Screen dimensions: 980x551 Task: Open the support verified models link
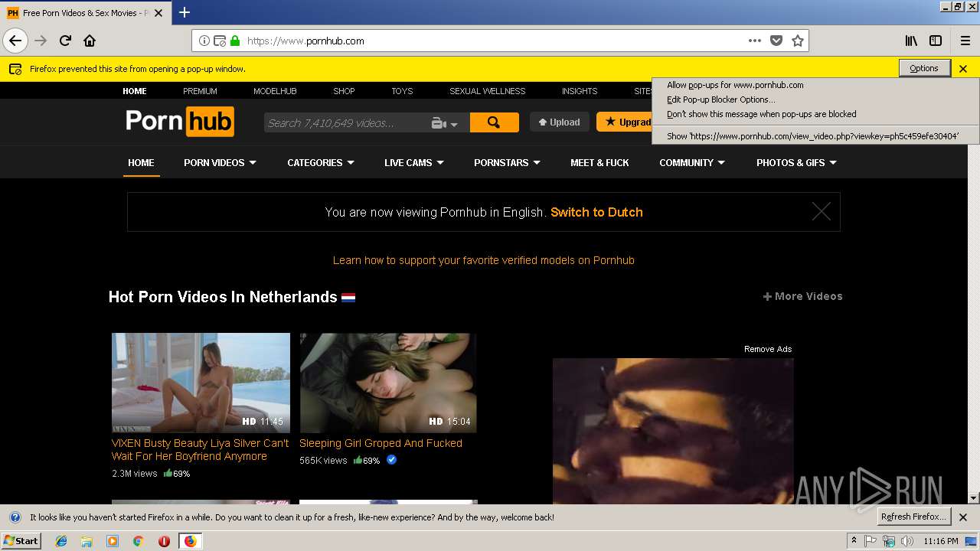click(x=483, y=260)
